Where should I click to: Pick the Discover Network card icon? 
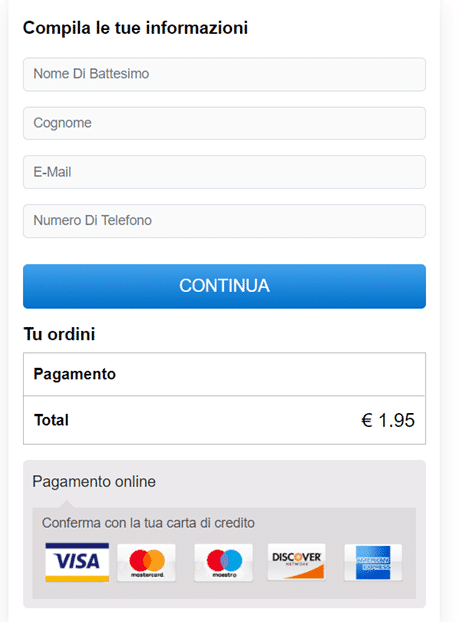(x=296, y=562)
